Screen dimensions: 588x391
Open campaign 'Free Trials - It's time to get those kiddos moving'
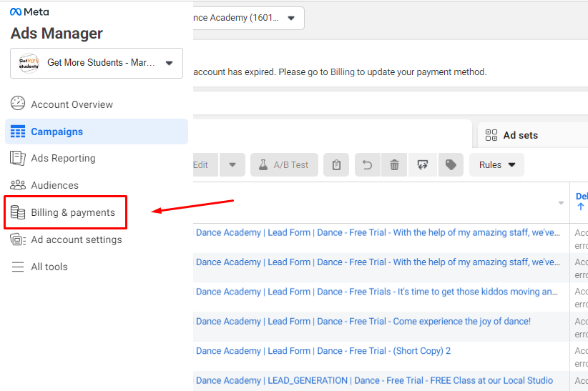coord(377,292)
